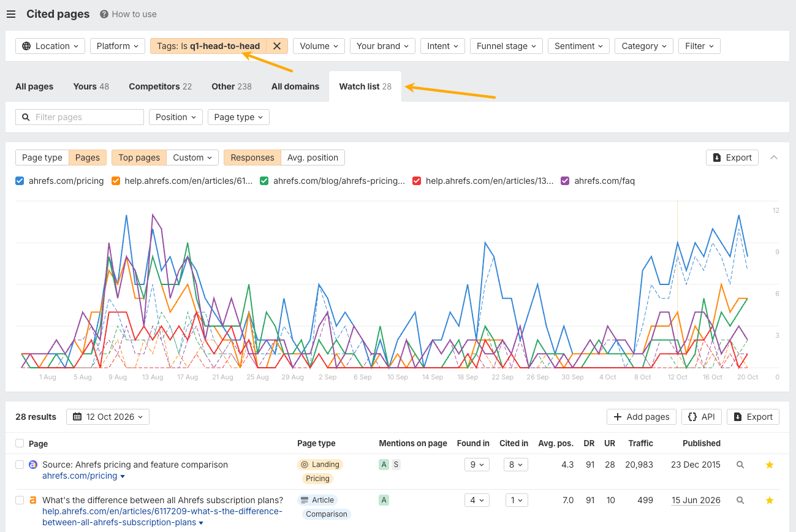
Task: Open the Position filter dropdown
Action: click(176, 117)
